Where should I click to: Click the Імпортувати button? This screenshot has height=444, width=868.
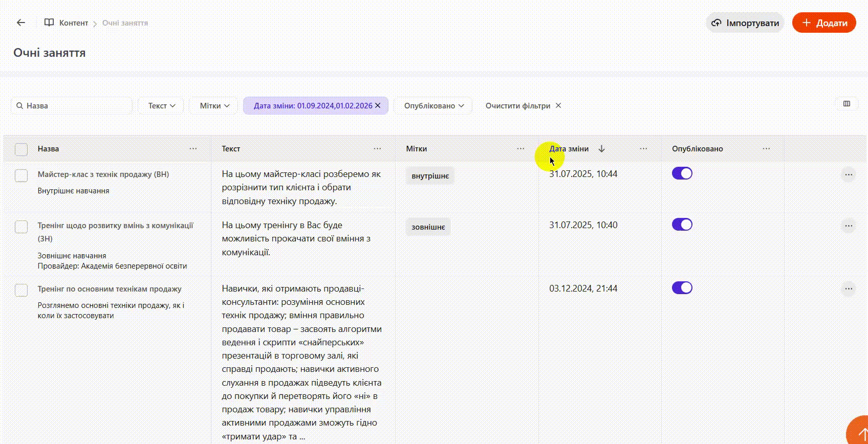(x=745, y=23)
